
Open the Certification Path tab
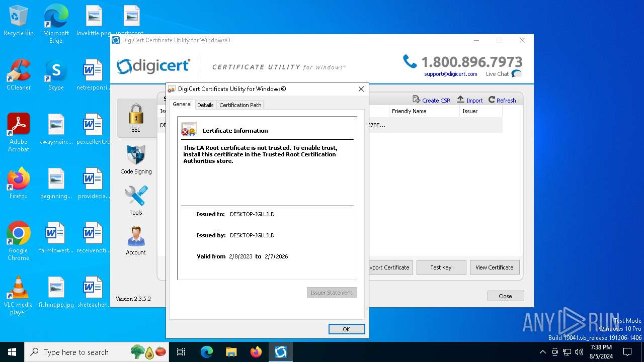point(240,105)
